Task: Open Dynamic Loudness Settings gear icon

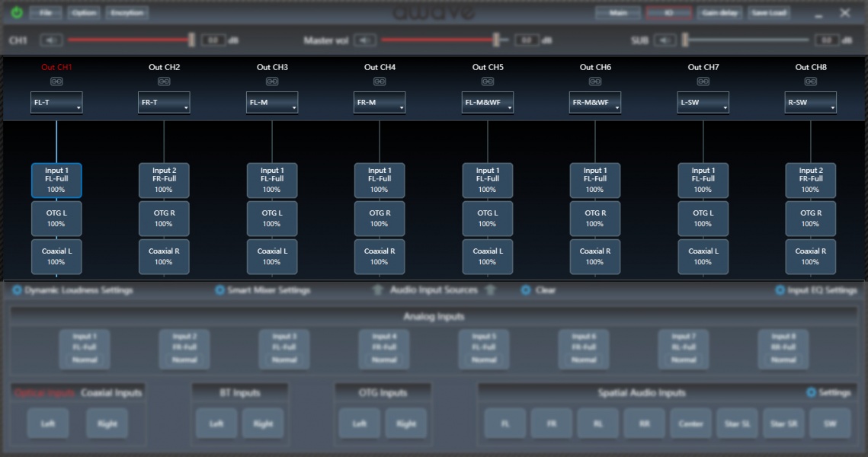Action: [17, 290]
